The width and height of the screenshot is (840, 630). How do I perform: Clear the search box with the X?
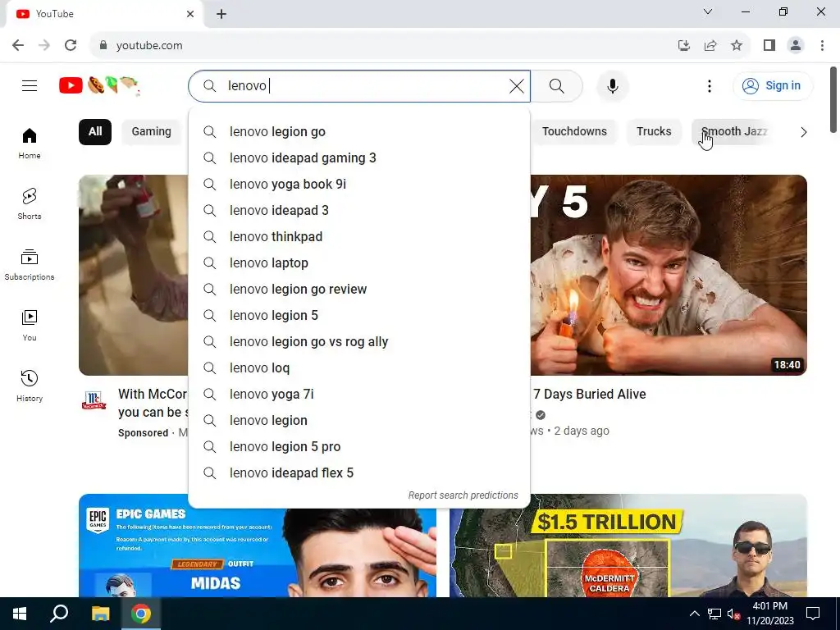pyautogui.click(x=517, y=85)
